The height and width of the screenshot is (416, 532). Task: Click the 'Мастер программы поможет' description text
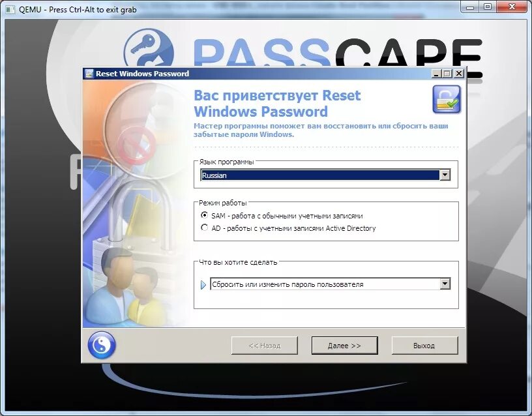click(321, 130)
